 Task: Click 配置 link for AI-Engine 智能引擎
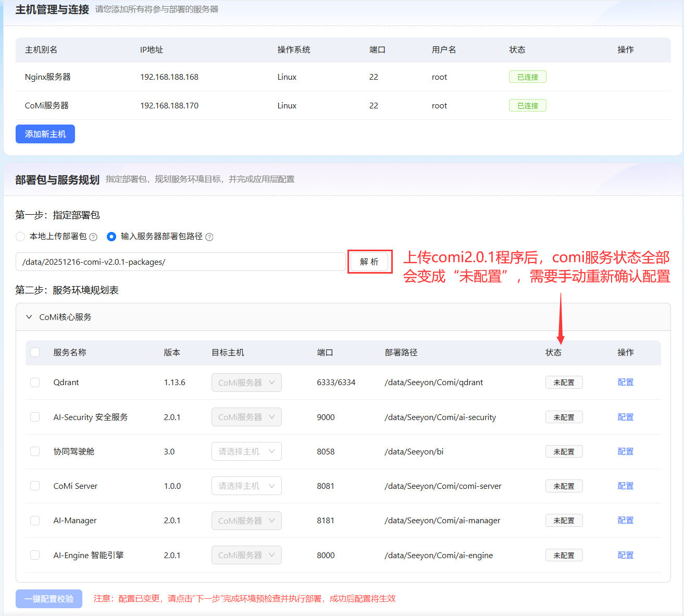625,555
